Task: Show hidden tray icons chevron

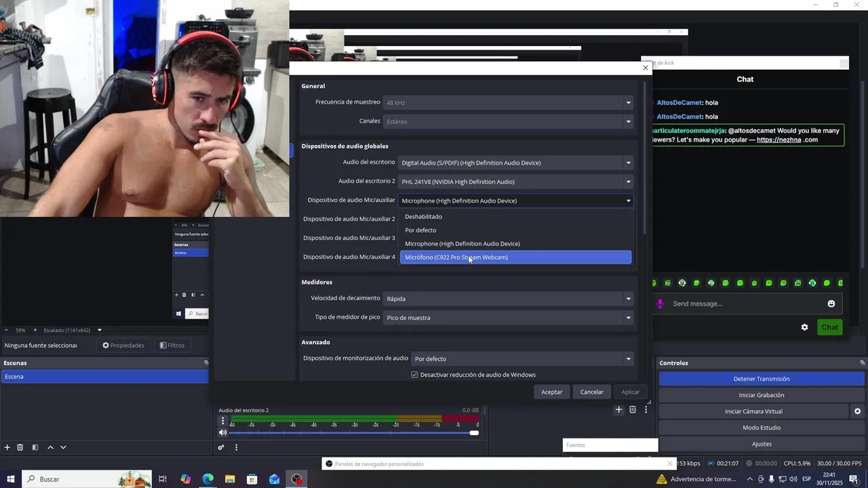Action: pos(749,479)
